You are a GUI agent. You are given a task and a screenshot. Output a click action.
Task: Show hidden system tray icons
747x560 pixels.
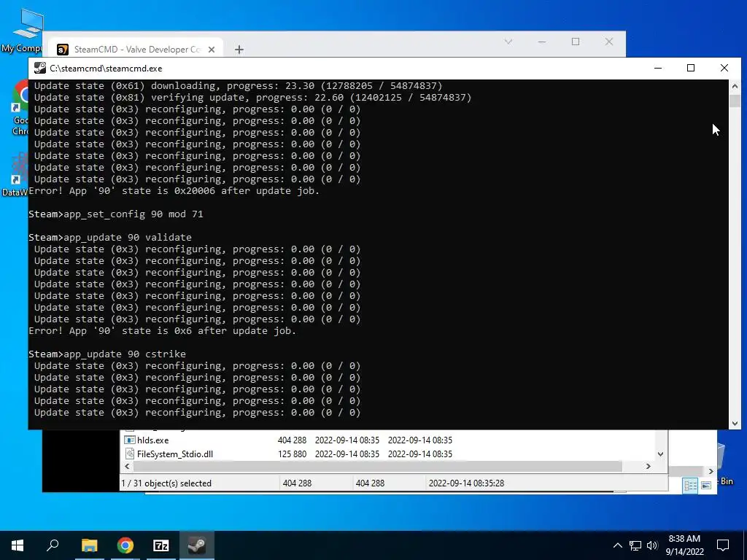point(617,545)
